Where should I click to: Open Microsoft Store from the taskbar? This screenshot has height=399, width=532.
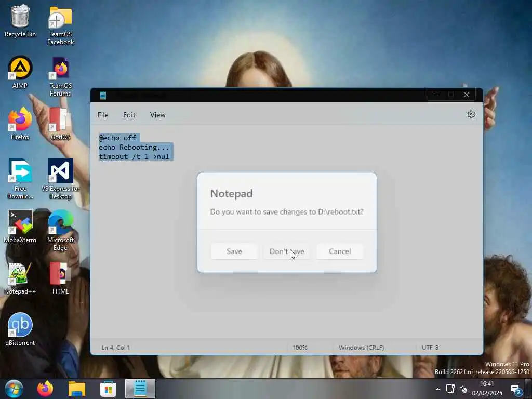tap(108, 389)
